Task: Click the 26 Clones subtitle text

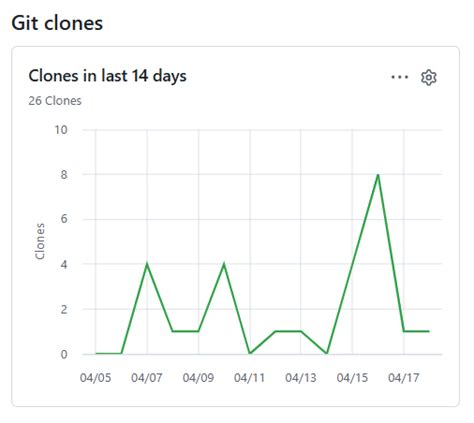Action: pos(55,101)
